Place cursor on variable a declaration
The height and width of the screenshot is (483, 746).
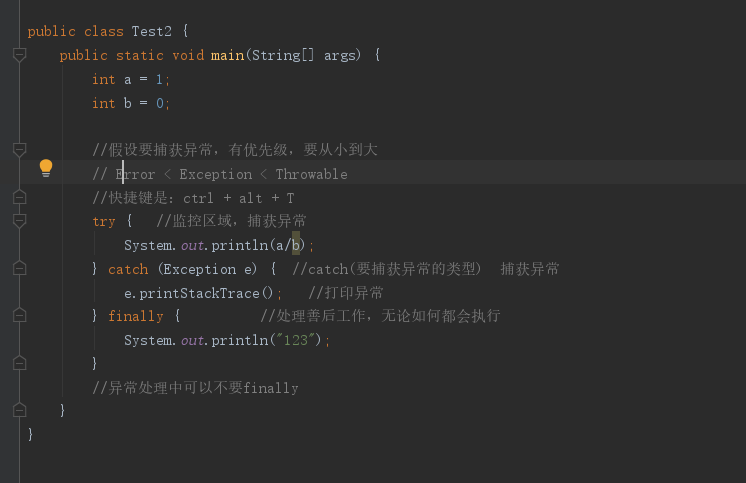(x=128, y=79)
